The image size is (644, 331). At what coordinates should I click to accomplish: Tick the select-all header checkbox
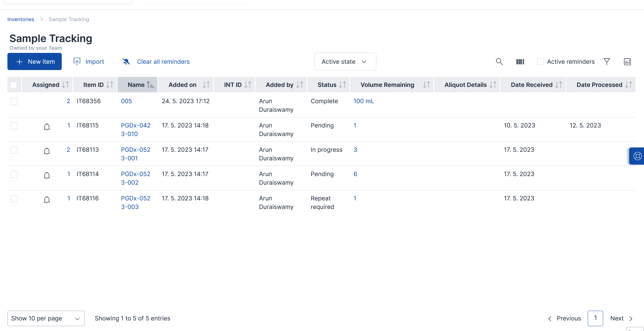[x=13, y=85]
